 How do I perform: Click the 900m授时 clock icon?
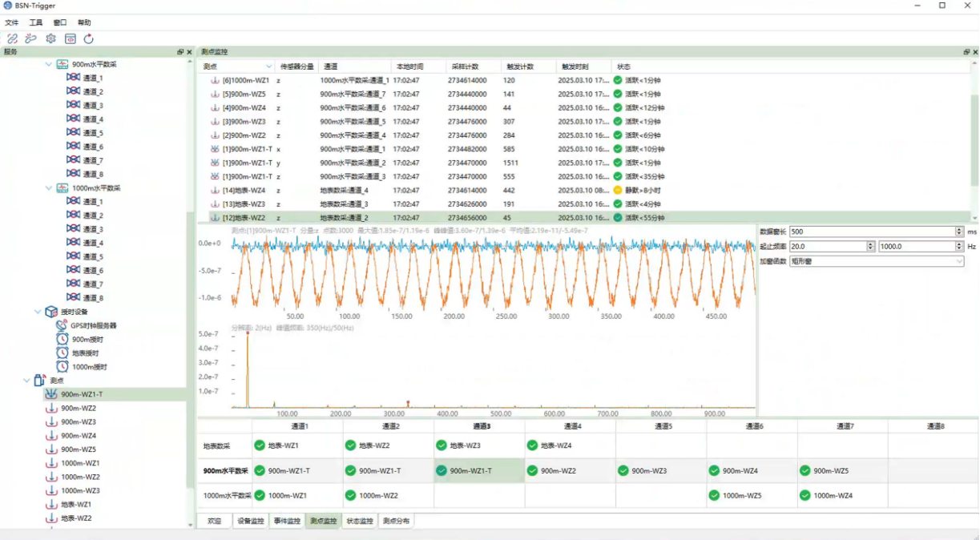point(62,339)
